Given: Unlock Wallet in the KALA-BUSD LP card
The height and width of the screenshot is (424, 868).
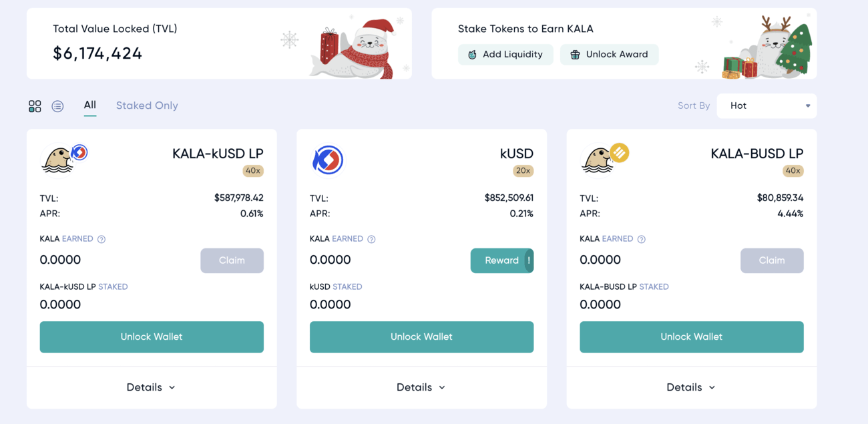Looking at the screenshot, I should point(692,337).
